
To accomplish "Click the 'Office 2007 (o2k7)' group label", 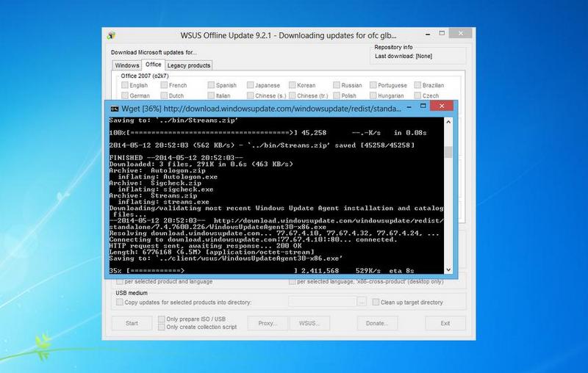I will (145, 76).
